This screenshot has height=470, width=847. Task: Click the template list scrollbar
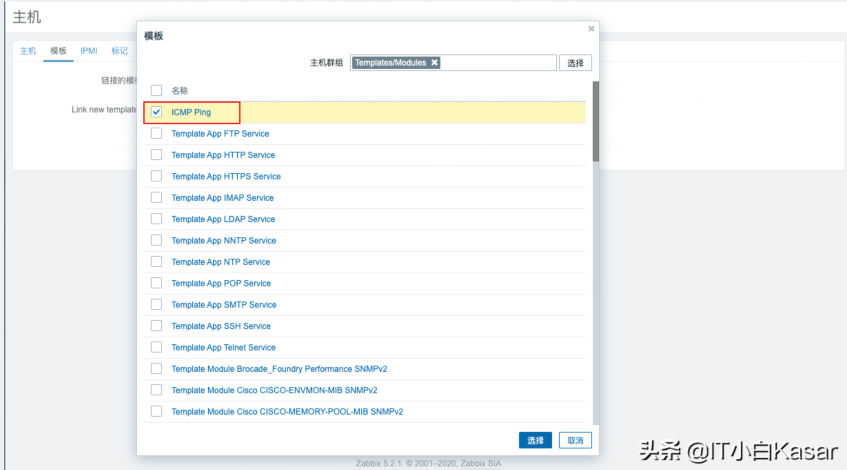[x=596, y=122]
